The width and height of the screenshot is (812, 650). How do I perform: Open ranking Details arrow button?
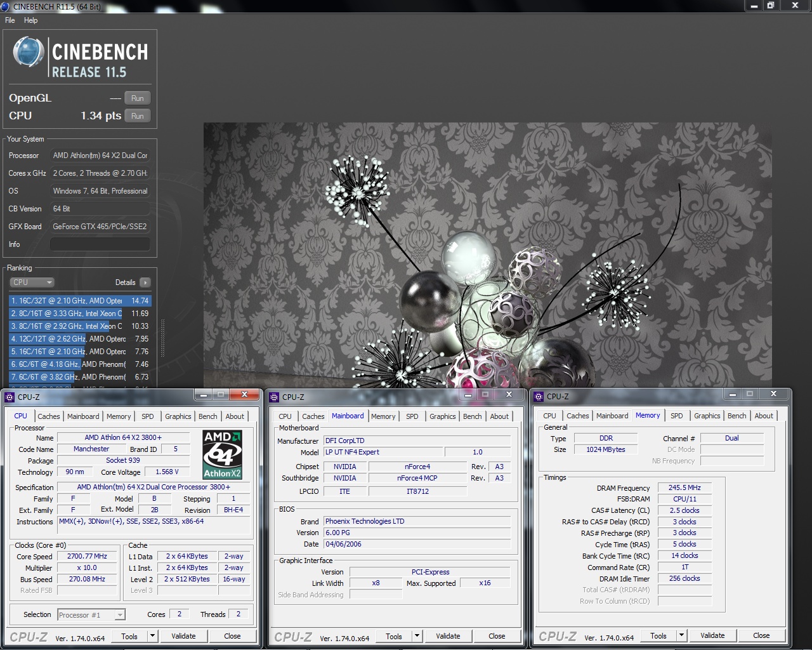(145, 282)
